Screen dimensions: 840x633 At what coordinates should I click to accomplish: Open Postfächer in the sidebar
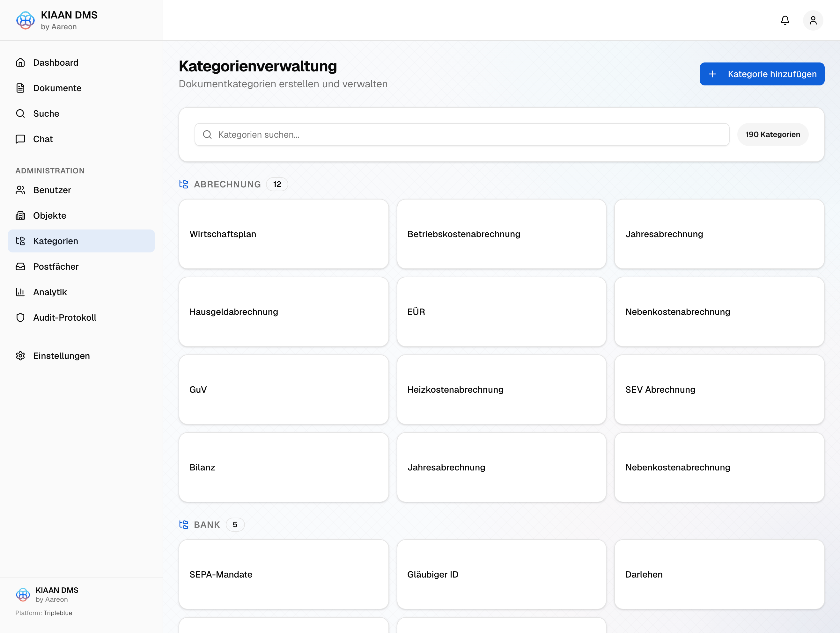pos(81,266)
